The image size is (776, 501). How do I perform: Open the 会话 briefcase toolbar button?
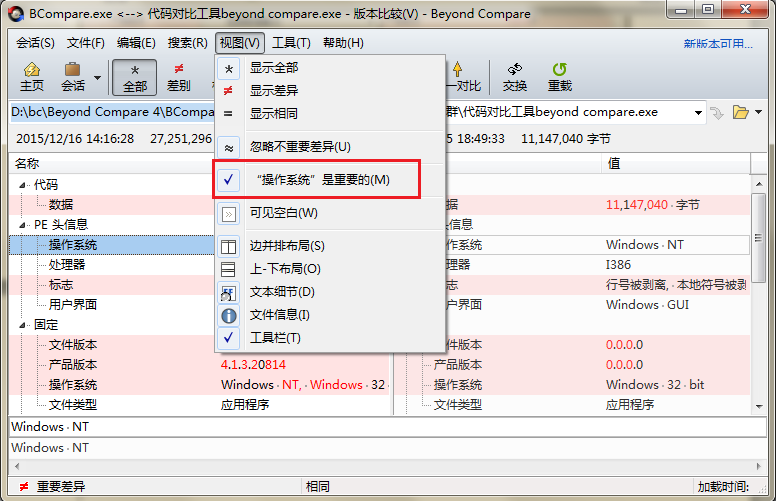point(73,77)
